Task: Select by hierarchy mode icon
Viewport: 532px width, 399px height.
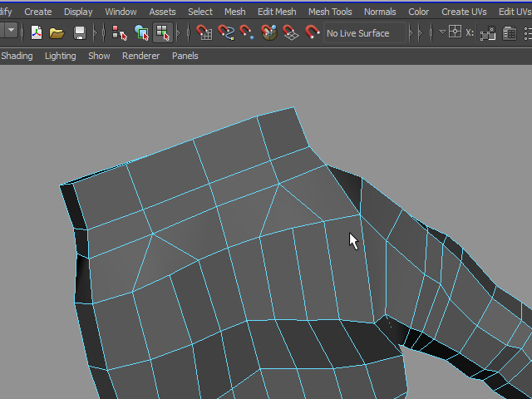Action: (x=120, y=33)
